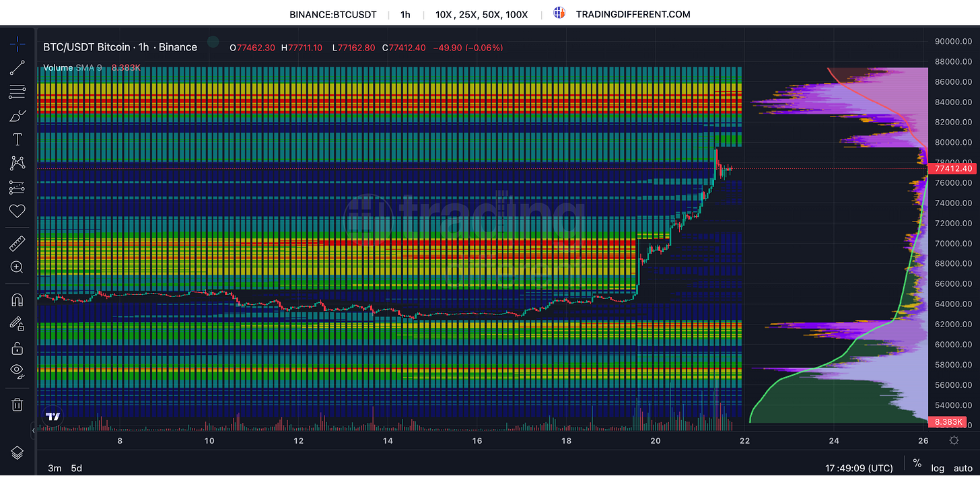
Task: Open the prediction and measurement tools
Action: [17, 187]
